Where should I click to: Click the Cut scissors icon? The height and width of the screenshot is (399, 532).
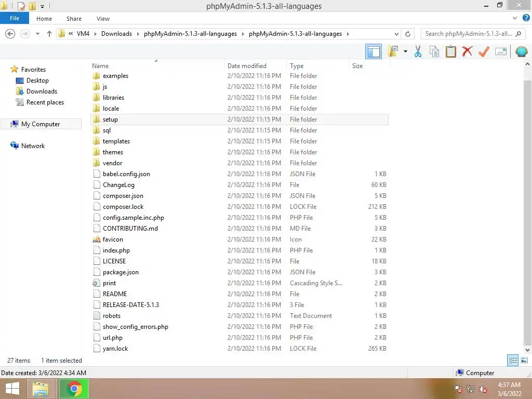pos(418,51)
